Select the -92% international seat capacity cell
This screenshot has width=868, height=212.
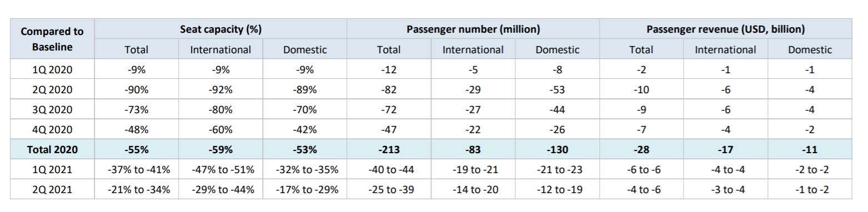pos(220,89)
